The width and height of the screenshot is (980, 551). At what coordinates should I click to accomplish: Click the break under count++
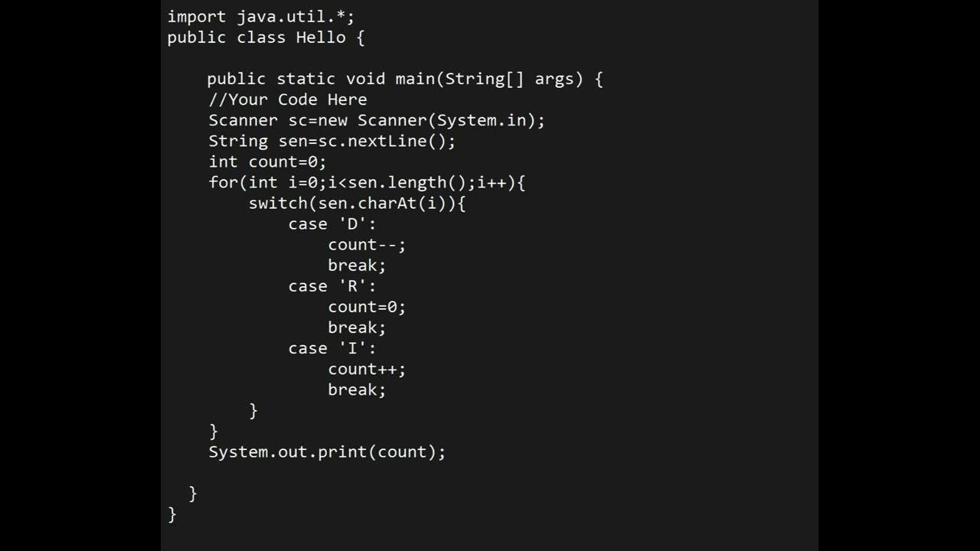[x=357, y=390]
